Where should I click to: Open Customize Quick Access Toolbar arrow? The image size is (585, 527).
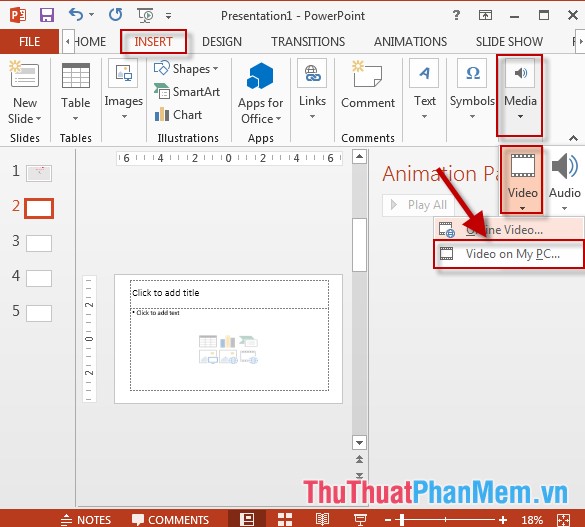click(169, 16)
